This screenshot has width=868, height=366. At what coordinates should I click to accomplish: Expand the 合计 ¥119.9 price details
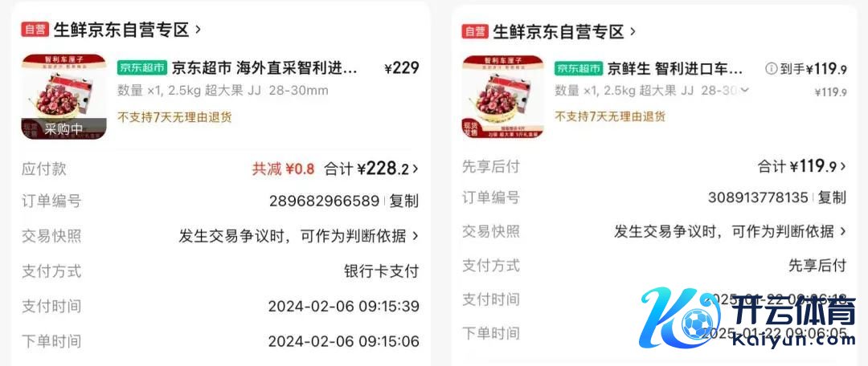point(801,166)
